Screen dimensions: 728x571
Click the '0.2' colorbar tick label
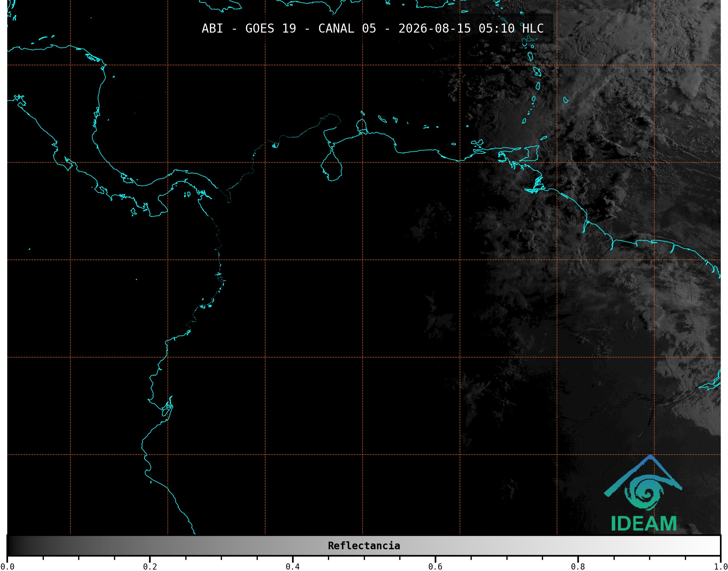tap(150, 566)
